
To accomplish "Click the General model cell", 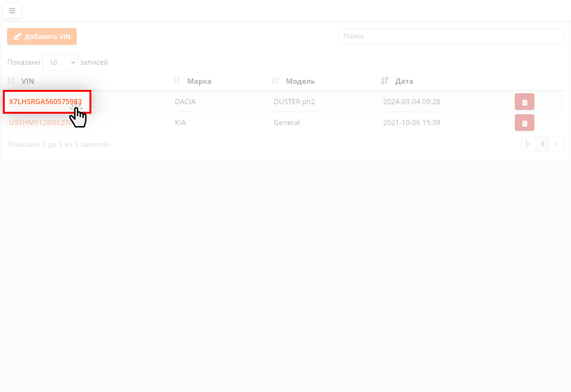I will (x=286, y=123).
